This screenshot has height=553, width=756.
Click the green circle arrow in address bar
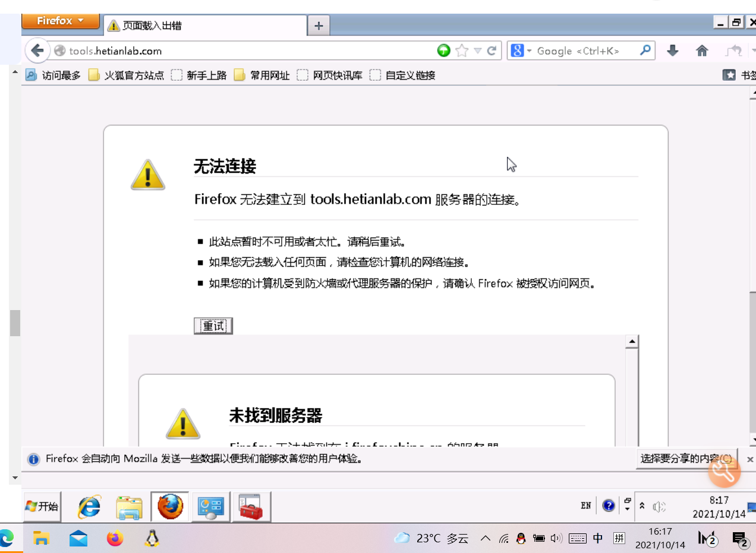tap(443, 50)
